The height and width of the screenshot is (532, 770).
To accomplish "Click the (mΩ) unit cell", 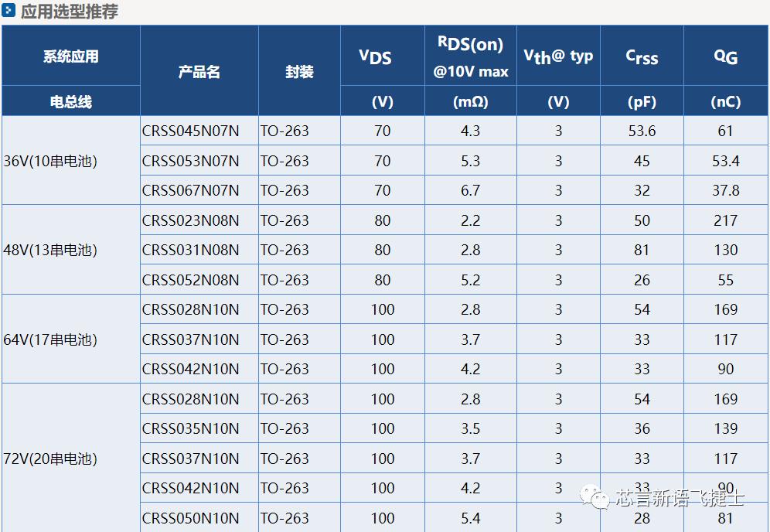I will coord(471,101).
